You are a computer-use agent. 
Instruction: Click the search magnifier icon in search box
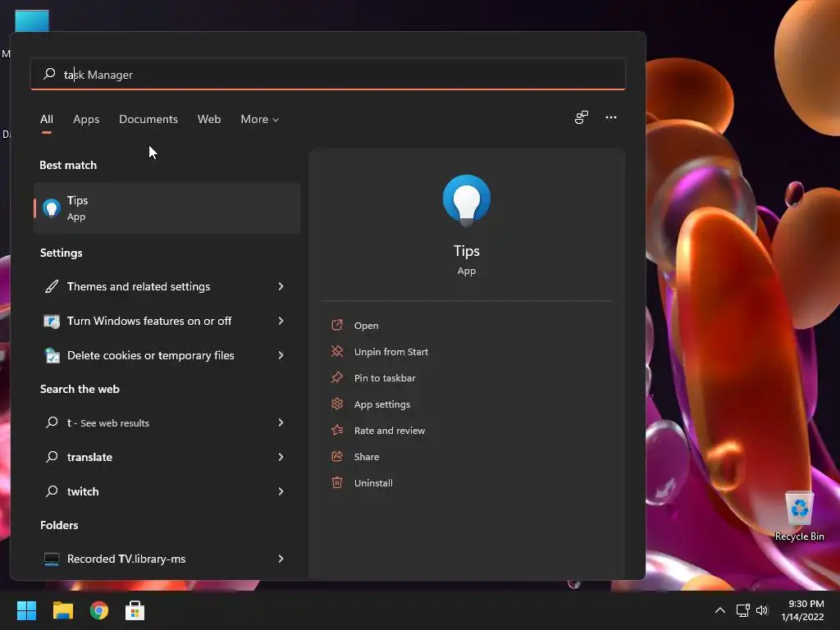(49, 74)
